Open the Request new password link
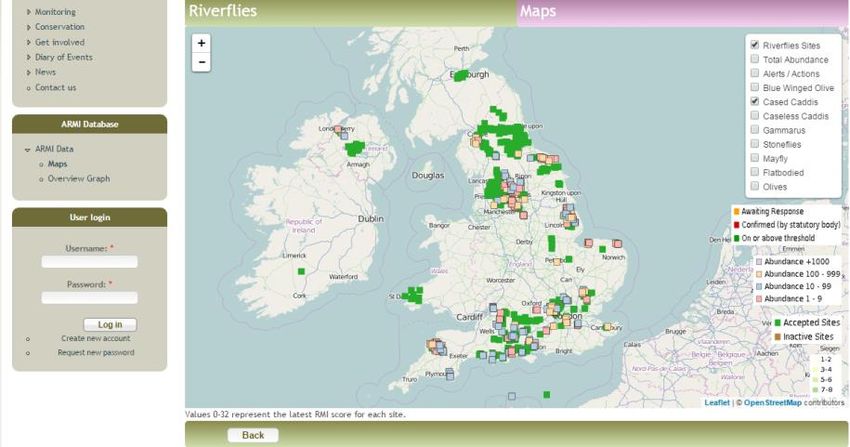The image size is (850, 447). pos(96,352)
